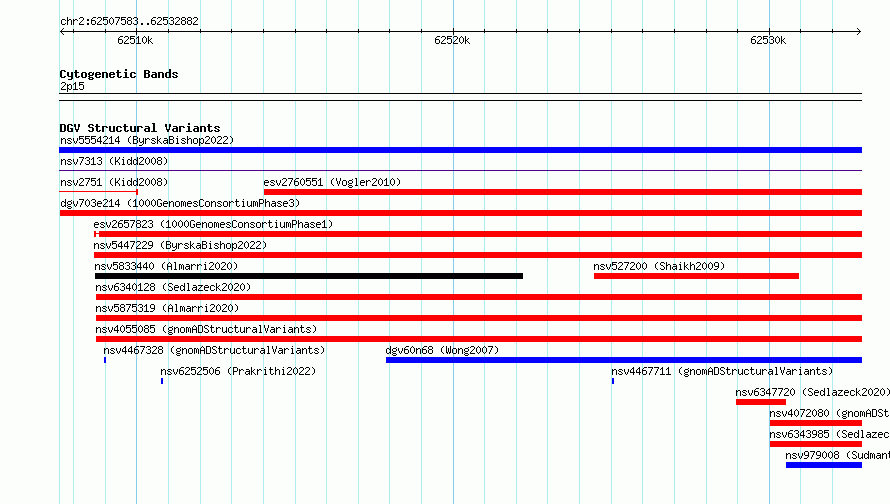
Task: Click the short red nsv6347720 bar
Action: pos(761,402)
